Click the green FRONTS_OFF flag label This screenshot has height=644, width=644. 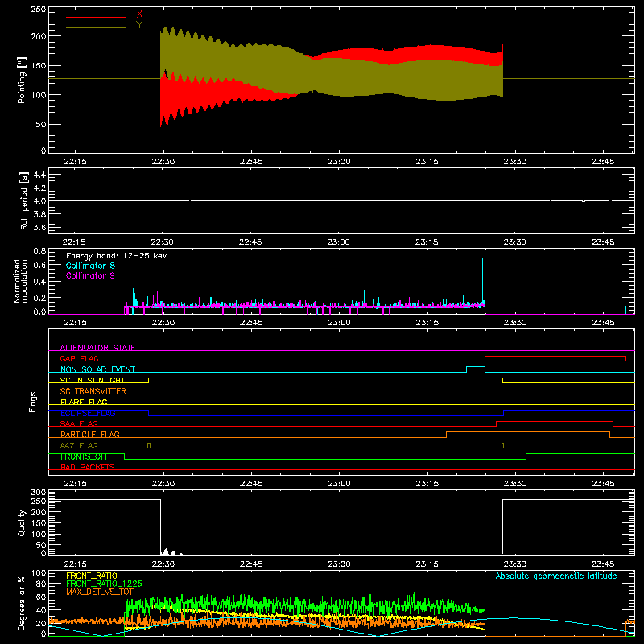tap(85, 456)
